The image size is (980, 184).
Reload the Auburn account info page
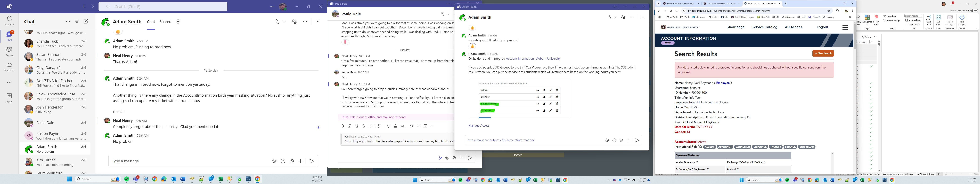coord(671,11)
